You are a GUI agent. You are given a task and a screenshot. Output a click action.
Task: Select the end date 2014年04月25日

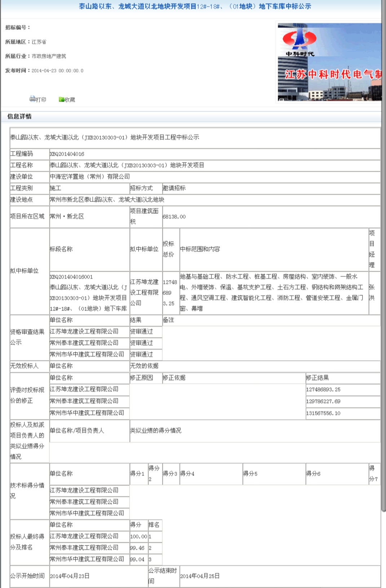[x=200, y=576]
